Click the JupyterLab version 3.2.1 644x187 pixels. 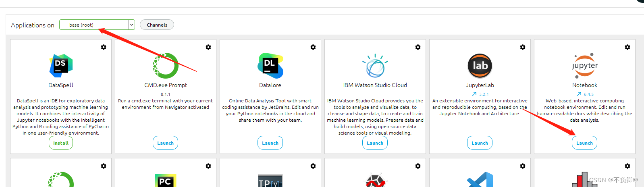pos(484,94)
